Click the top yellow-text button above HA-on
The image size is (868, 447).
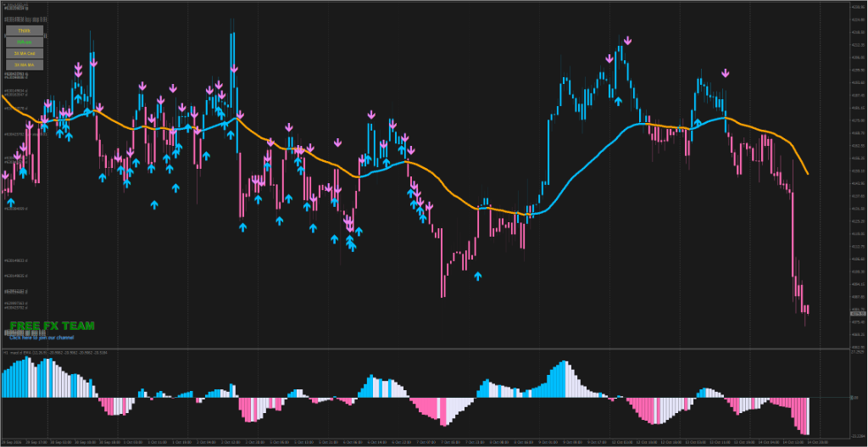(x=25, y=31)
